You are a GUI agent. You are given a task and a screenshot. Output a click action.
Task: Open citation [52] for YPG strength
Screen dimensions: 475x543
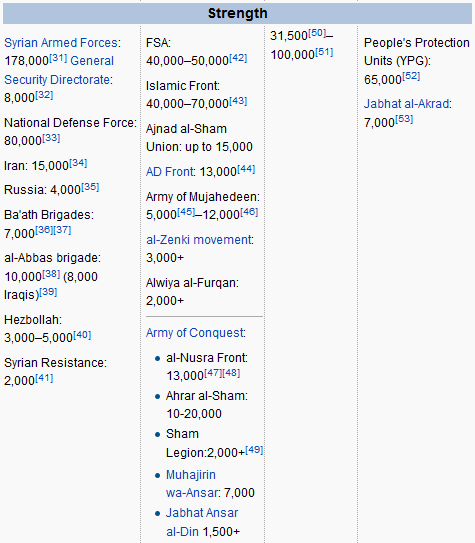pos(411,76)
